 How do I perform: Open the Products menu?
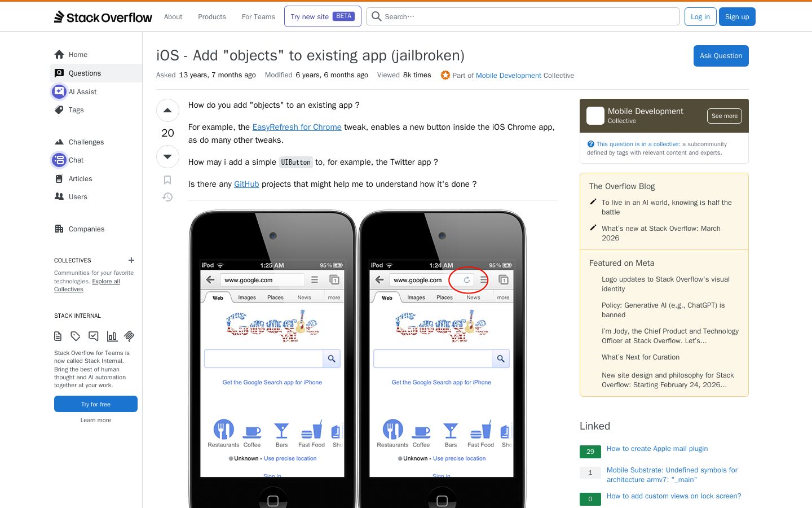212,17
